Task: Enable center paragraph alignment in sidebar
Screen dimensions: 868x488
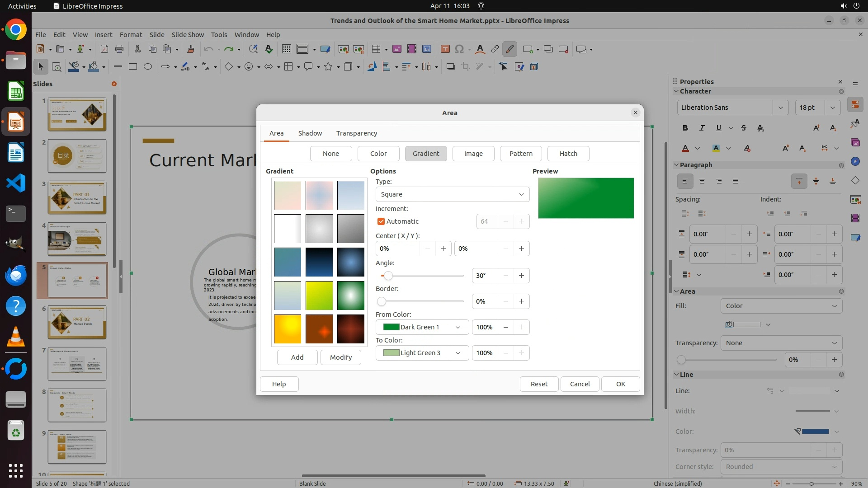Action: pos(702,182)
